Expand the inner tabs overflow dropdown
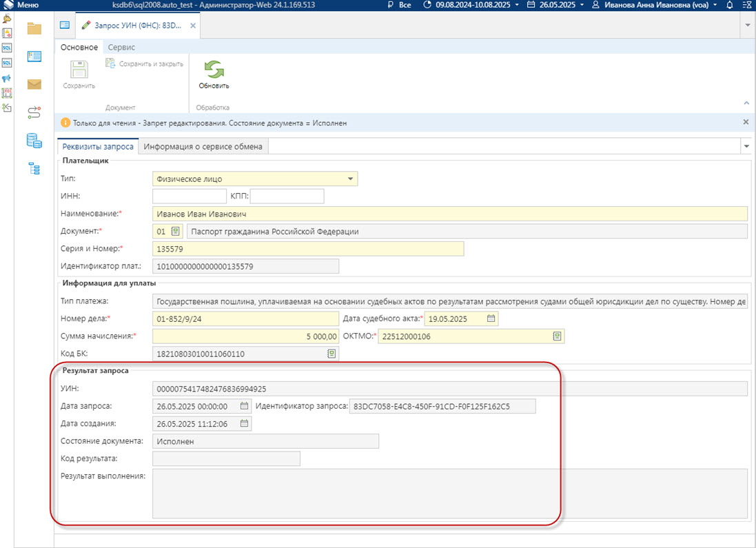Viewport: 756px width, 548px height. tap(746, 146)
